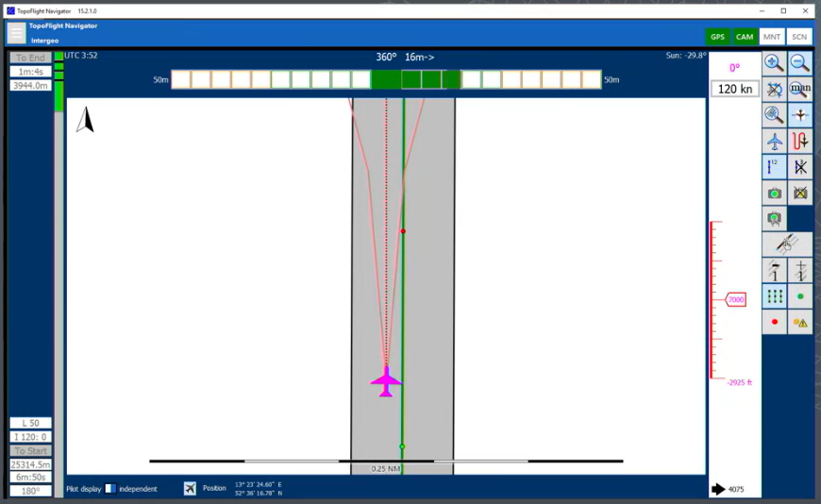Switch to the MNT status tab

tap(772, 37)
